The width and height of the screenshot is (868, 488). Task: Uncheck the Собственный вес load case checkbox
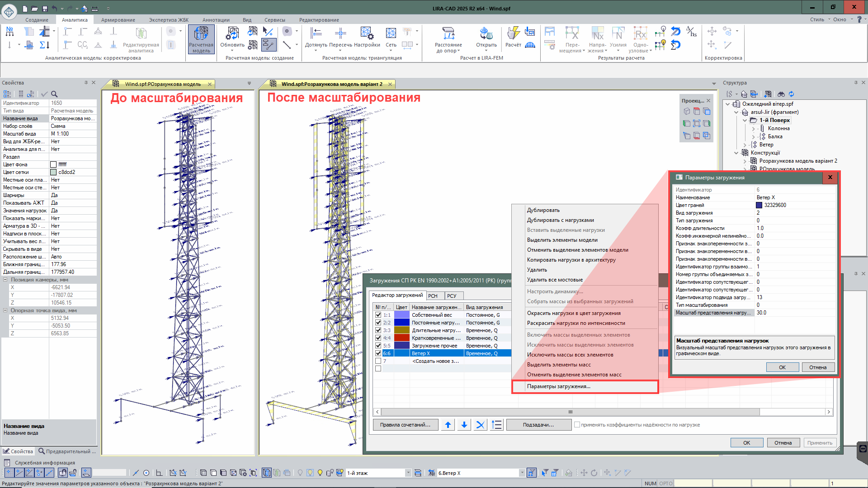click(x=378, y=315)
